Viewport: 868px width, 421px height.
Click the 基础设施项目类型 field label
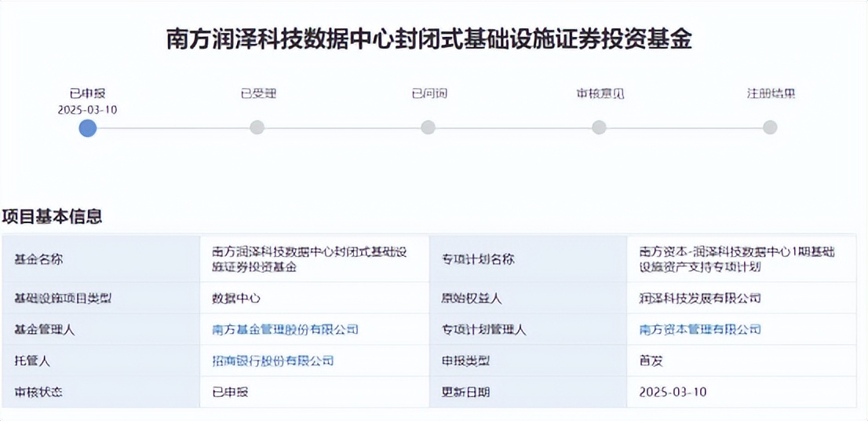(x=63, y=298)
